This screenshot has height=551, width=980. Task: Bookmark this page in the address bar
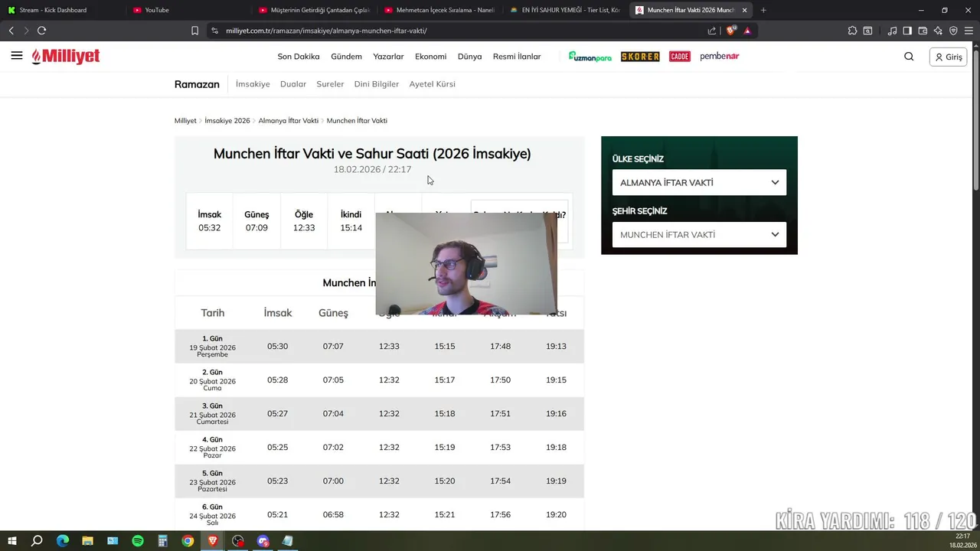[194, 31]
